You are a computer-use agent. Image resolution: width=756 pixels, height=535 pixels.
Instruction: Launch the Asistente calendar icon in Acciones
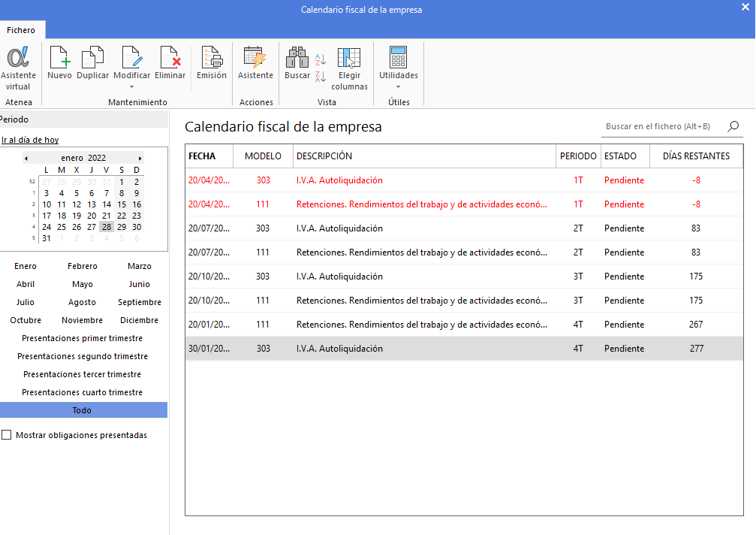[255, 57]
